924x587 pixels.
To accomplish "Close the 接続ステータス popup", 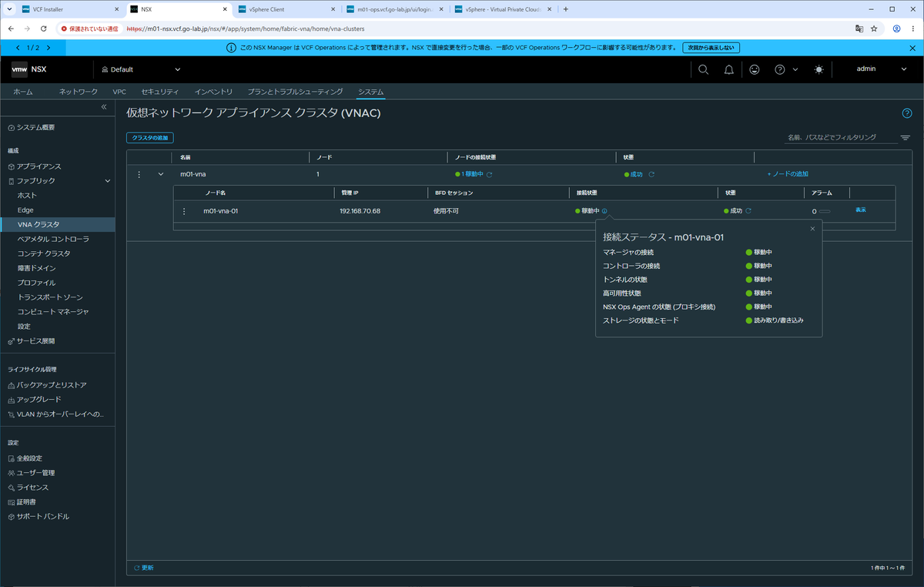I will pyautogui.click(x=812, y=229).
